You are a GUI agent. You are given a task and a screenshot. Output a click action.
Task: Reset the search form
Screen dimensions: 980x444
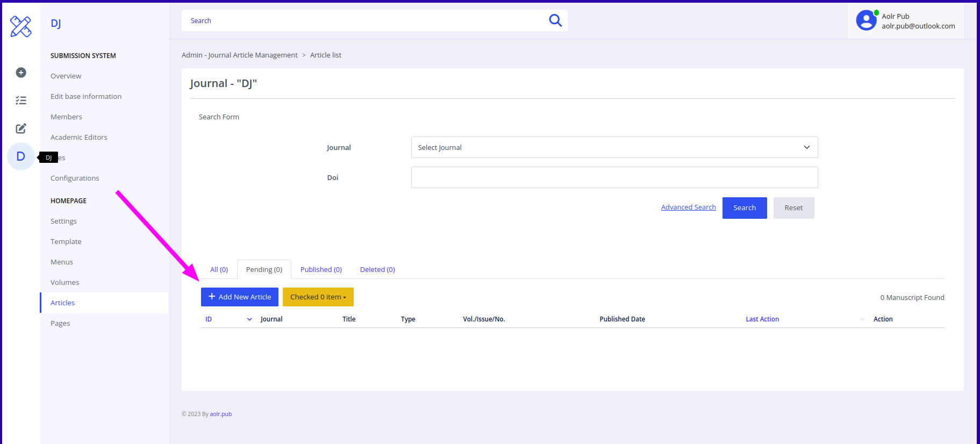tap(793, 208)
